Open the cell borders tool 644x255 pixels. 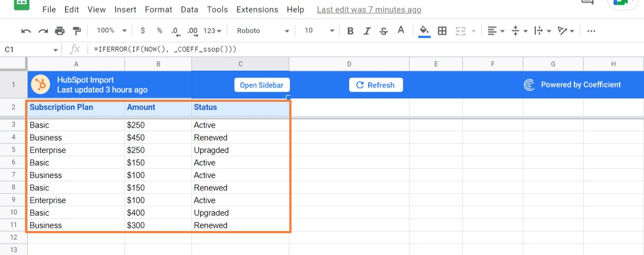point(442,31)
